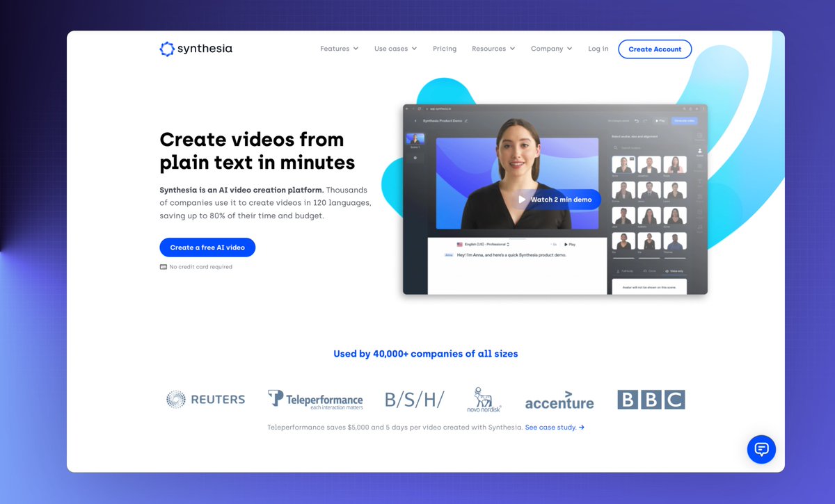Open the See case study link
The image size is (835, 504).
[555, 428]
